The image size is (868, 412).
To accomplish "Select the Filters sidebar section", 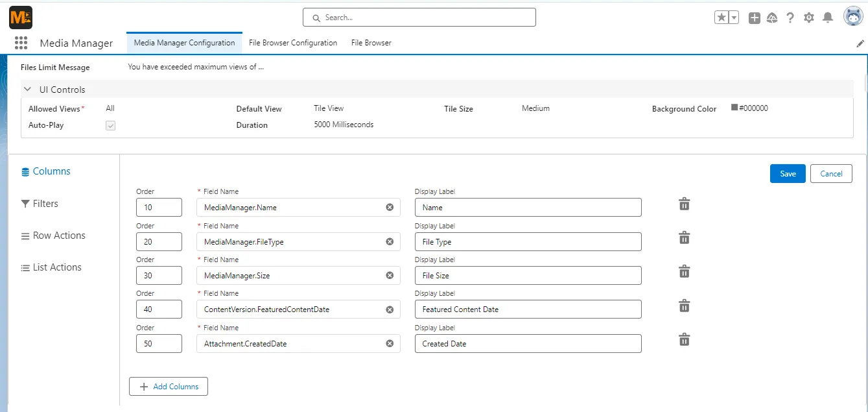I will point(40,204).
